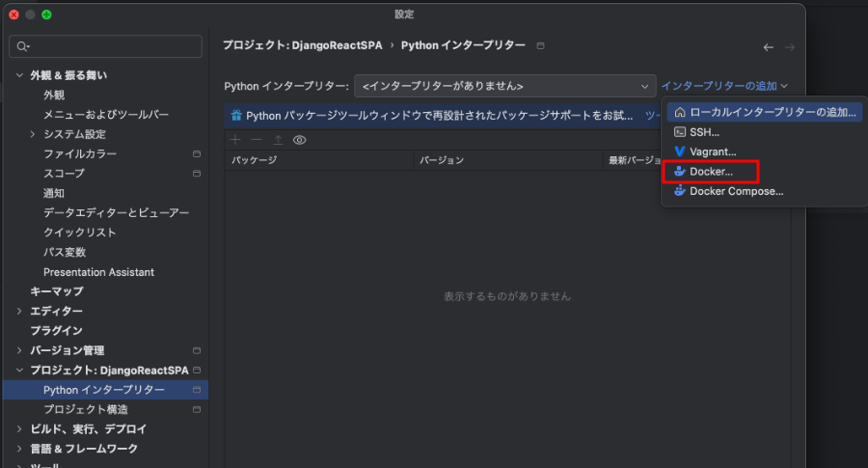
Task: Click the project-level icon next to バージョン管理
Action: click(197, 350)
